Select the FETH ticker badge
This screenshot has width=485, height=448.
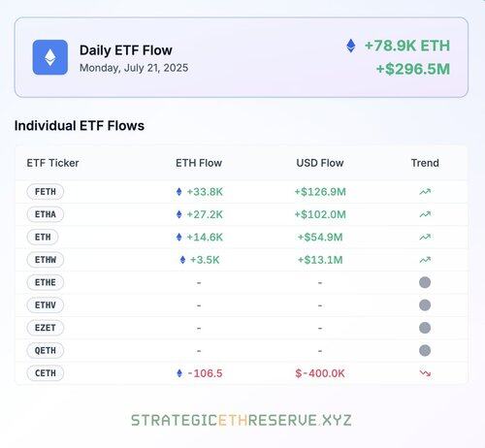pyautogui.click(x=46, y=192)
